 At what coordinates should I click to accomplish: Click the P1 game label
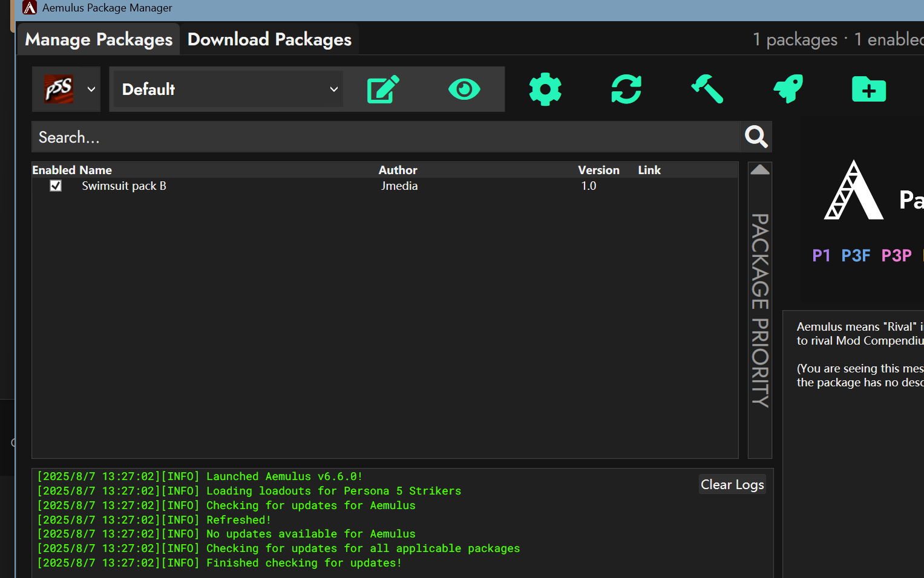[821, 255]
